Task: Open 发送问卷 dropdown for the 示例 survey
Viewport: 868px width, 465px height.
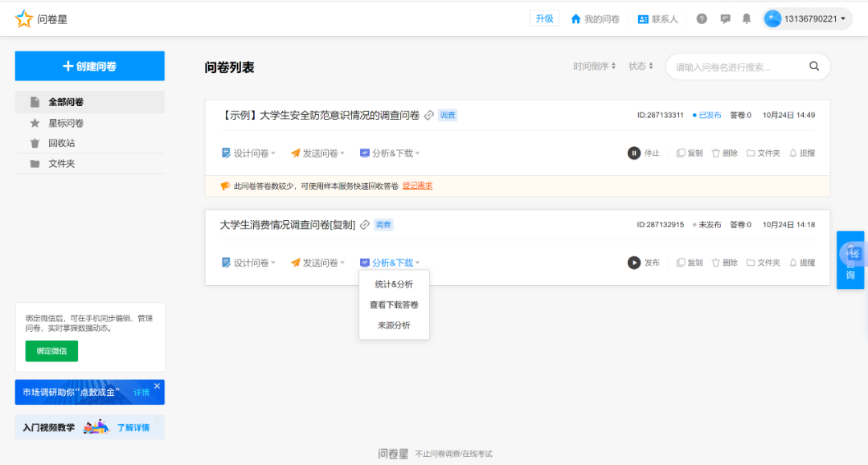Action: [x=317, y=153]
